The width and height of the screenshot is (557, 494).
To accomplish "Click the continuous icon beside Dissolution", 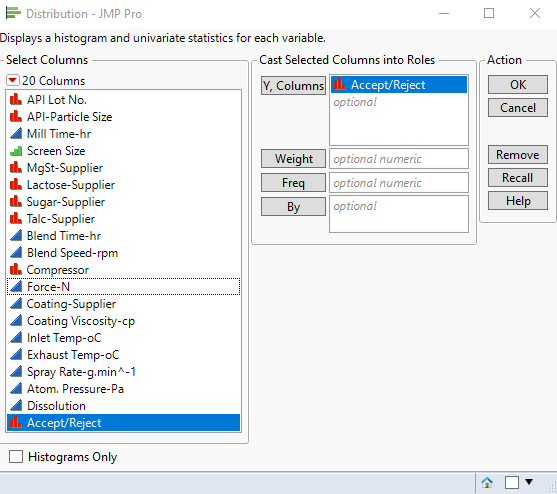I will [16, 406].
